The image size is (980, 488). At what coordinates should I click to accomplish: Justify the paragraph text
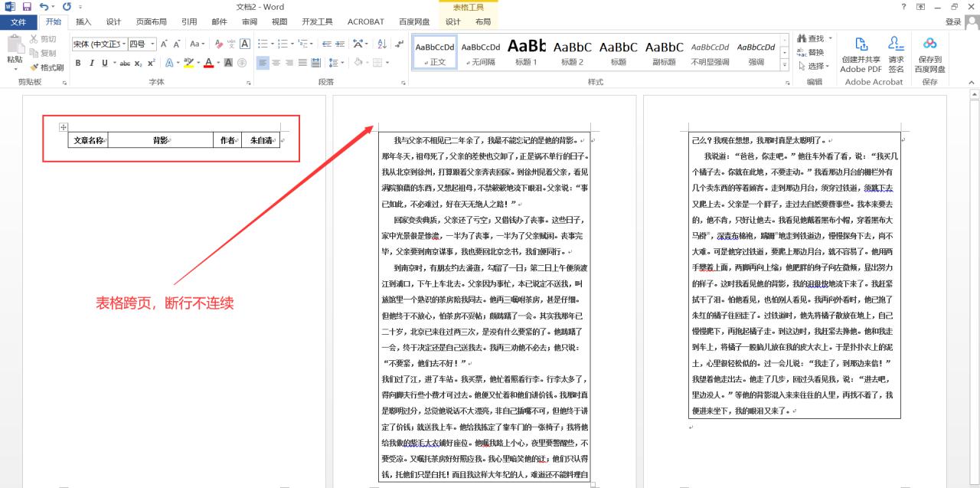[x=303, y=63]
